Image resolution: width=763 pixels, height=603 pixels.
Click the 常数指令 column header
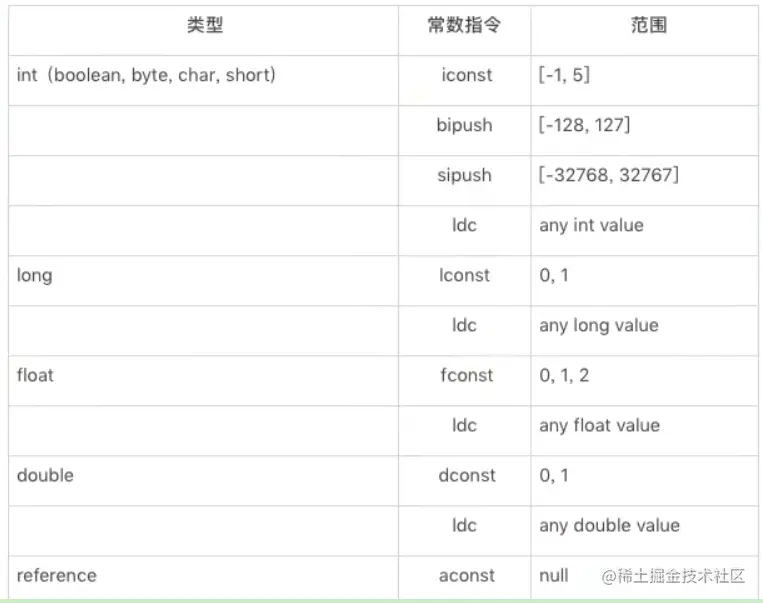[464, 25]
